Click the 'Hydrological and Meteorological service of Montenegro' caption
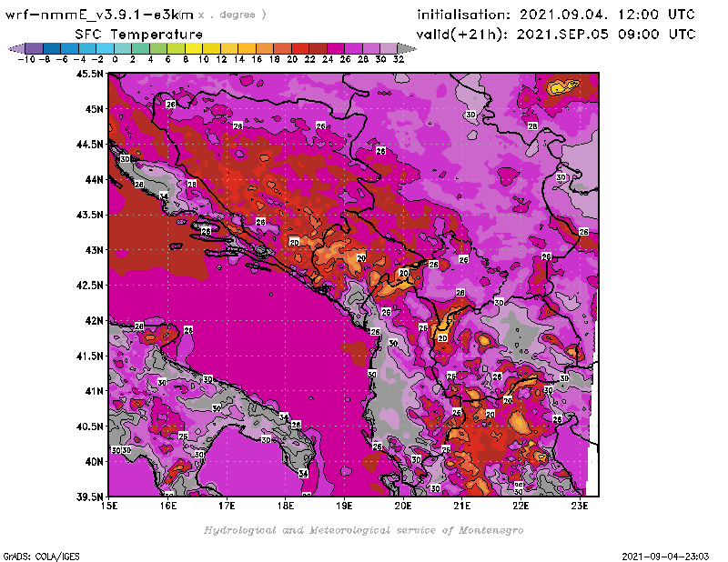The height and width of the screenshot is (562, 728). pos(363,530)
